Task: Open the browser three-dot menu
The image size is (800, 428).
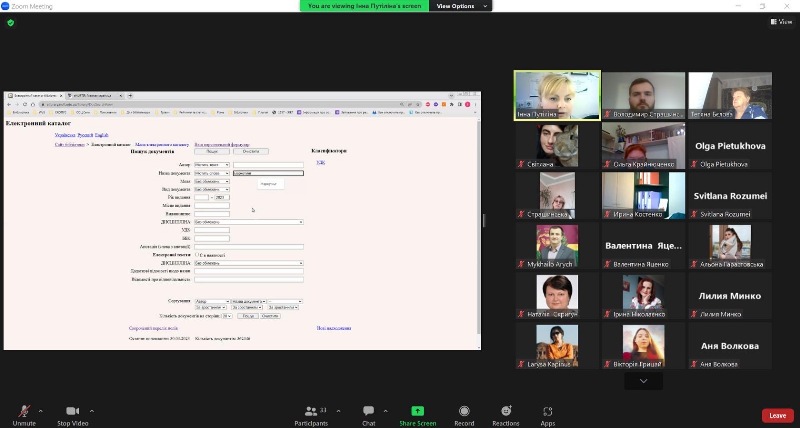Action: point(475,104)
